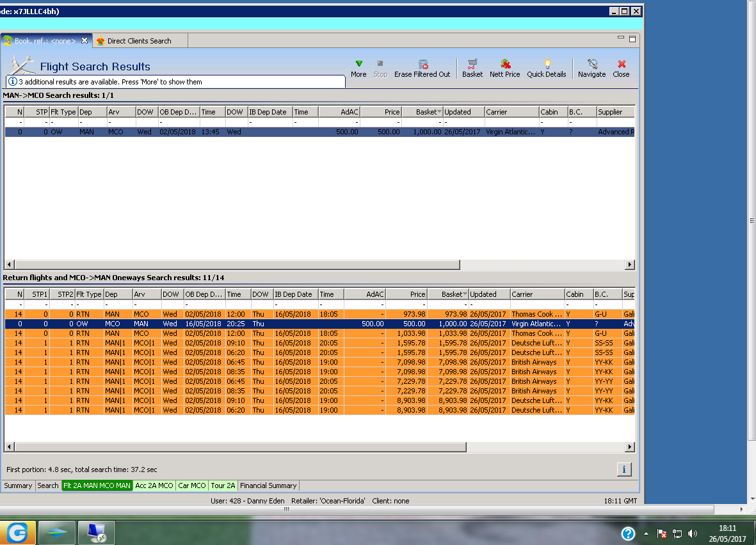Click lower table Updated column header
The width and height of the screenshot is (756, 545).
(489, 294)
